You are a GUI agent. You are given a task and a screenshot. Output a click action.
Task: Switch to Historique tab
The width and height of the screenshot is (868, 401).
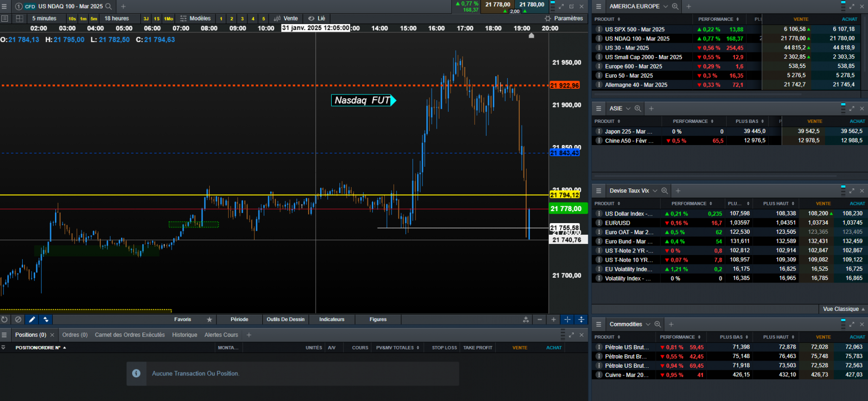pos(185,334)
